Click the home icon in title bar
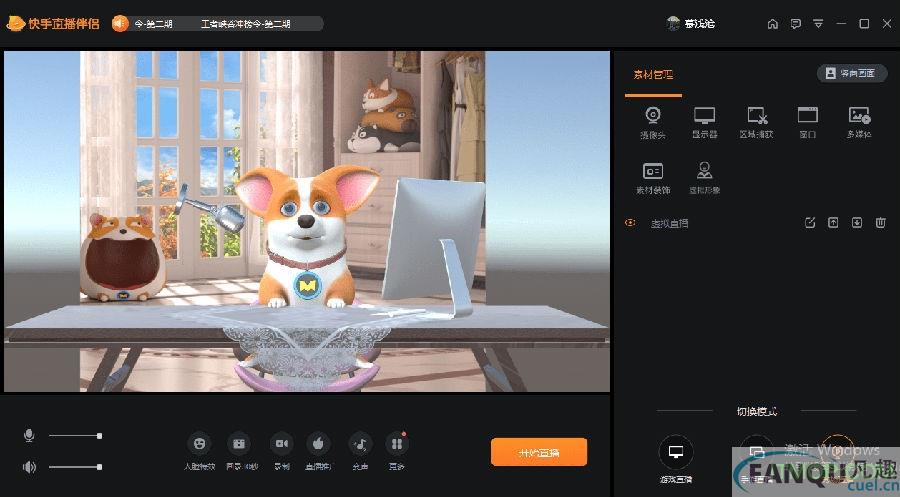 point(773,24)
